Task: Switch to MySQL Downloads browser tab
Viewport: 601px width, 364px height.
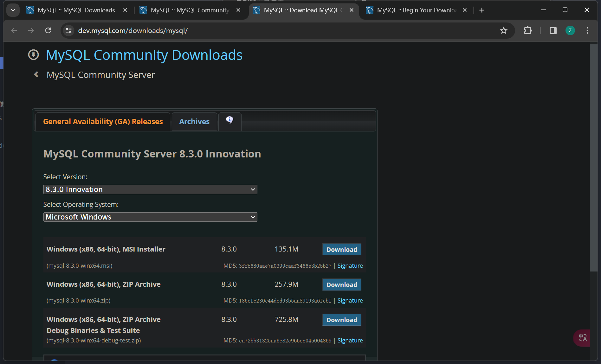Action: tap(76, 10)
